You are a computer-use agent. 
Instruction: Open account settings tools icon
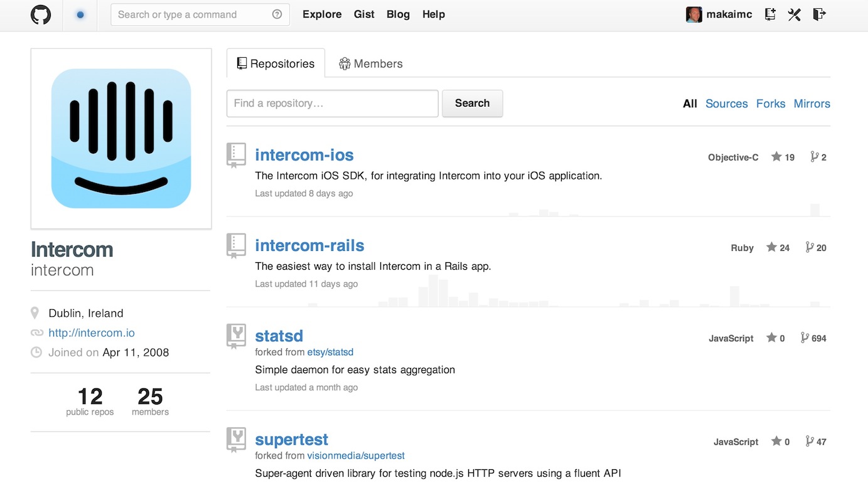(x=795, y=14)
